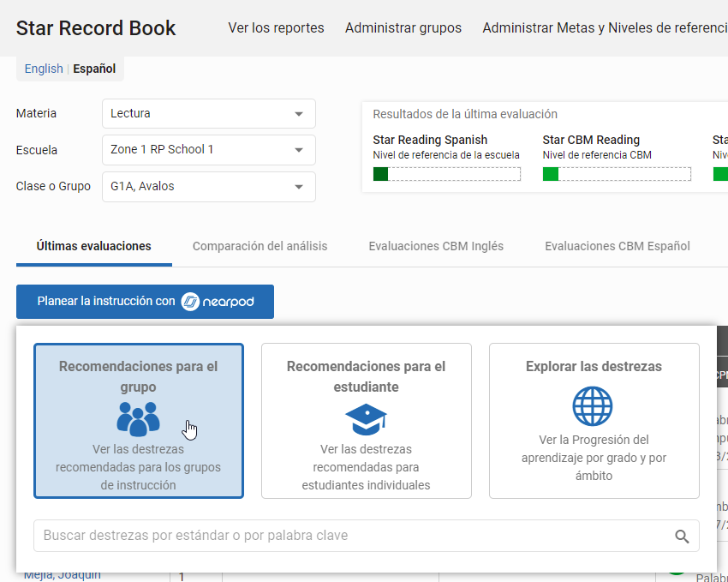Switch to Comparación del análisis tab
The image size is (728, 582).
coord(260,246)
